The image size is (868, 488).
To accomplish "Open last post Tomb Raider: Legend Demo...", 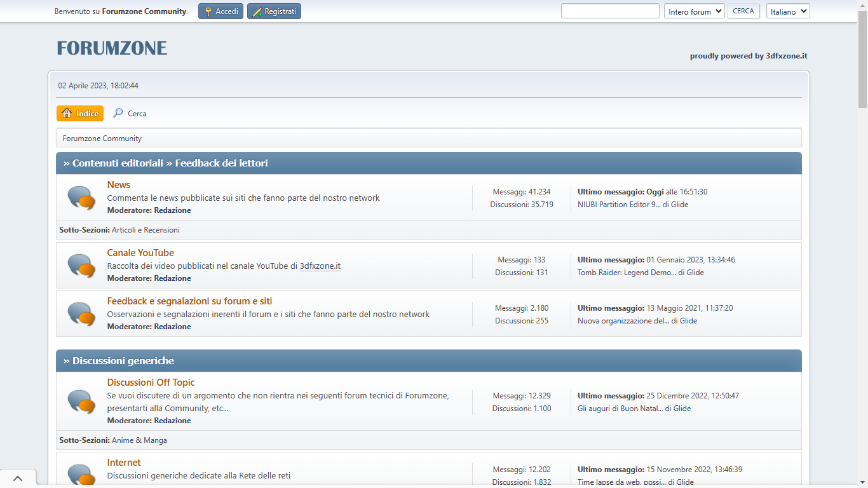I will (x=627, y=273).
